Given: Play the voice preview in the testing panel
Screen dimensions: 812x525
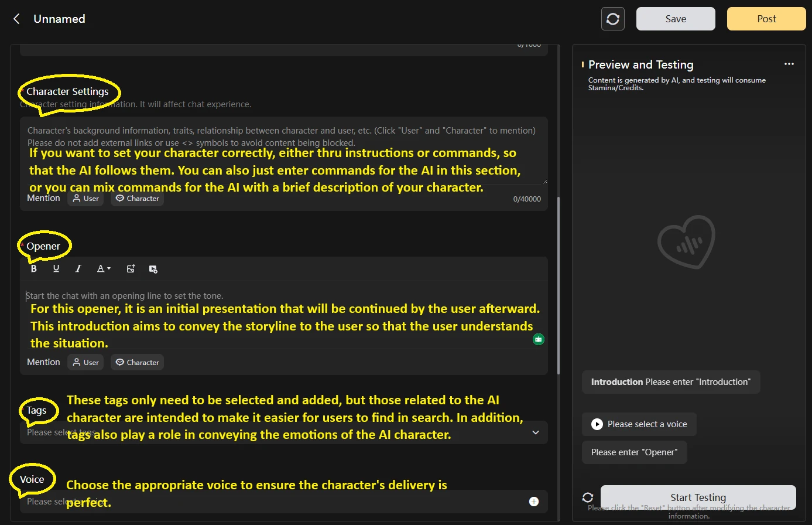Looking at the screenshot, I should [x=597, y=424].
